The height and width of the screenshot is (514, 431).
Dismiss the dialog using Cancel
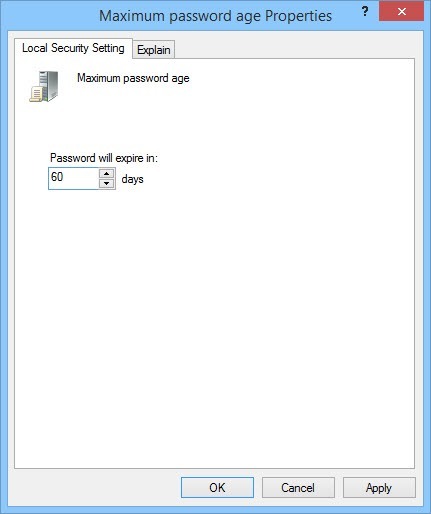tap(298, 488)
